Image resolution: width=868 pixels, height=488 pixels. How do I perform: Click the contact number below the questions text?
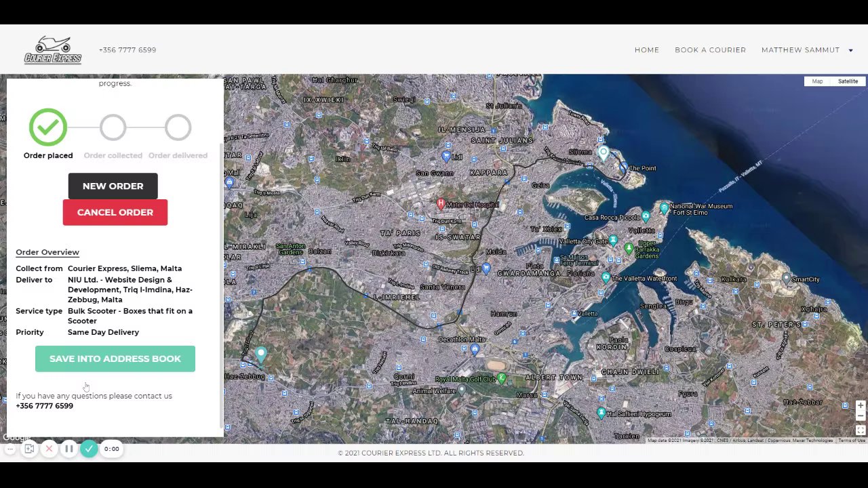click(45, 406)
